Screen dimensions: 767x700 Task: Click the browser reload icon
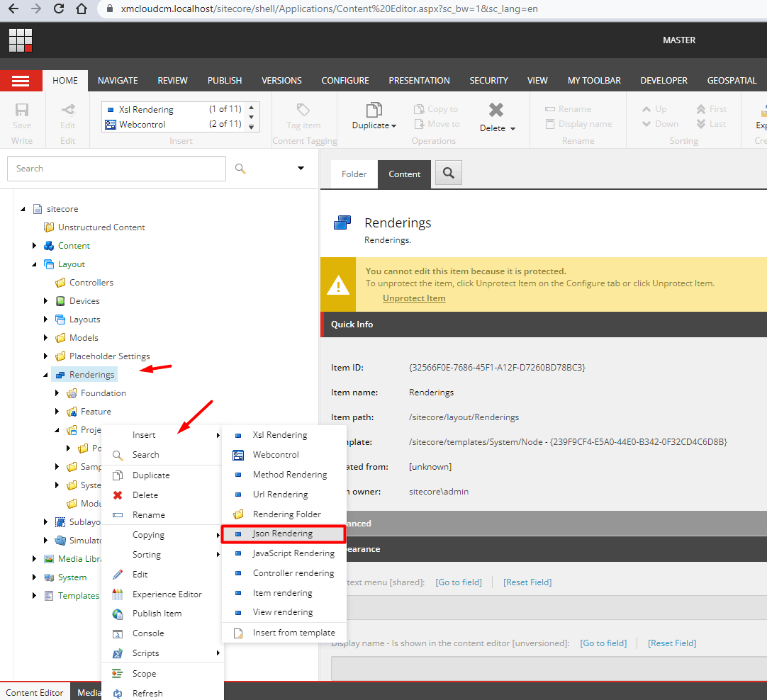coord(59,9)
